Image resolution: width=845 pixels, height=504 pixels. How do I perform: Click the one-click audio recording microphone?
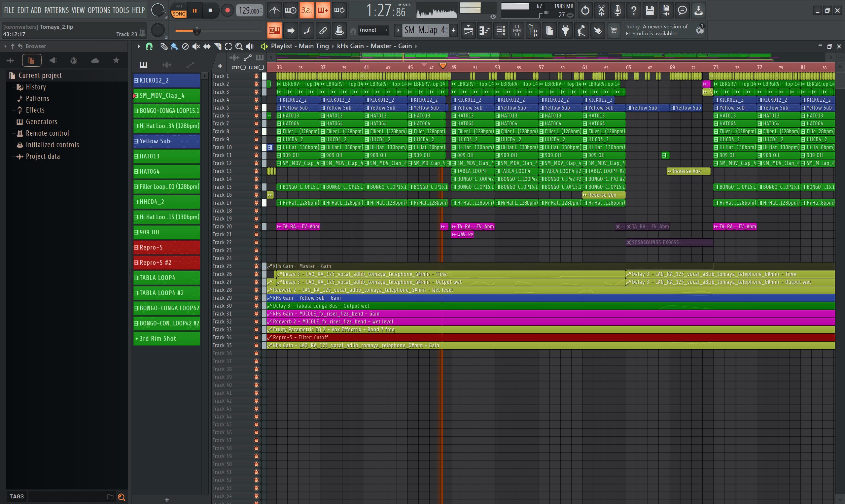pyautogui.click(x=618, y=10)
